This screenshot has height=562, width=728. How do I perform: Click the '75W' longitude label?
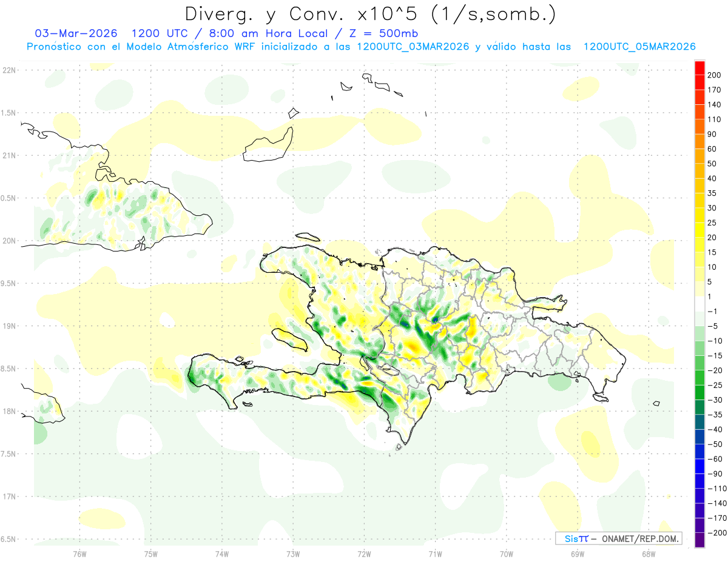151,554
